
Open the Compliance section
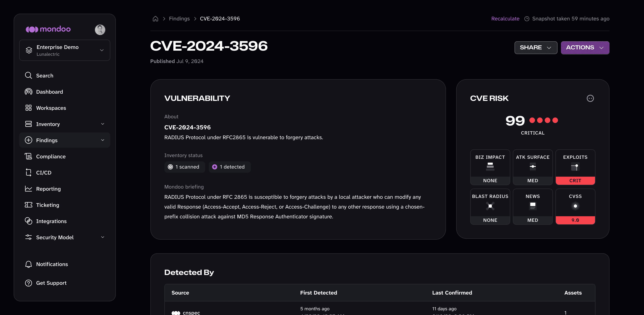(65, 156)
